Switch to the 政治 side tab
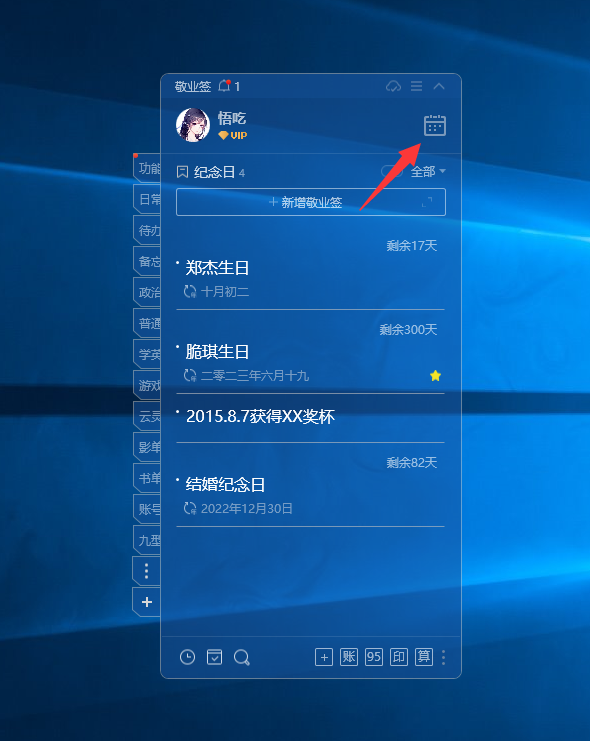 (147, 293)
